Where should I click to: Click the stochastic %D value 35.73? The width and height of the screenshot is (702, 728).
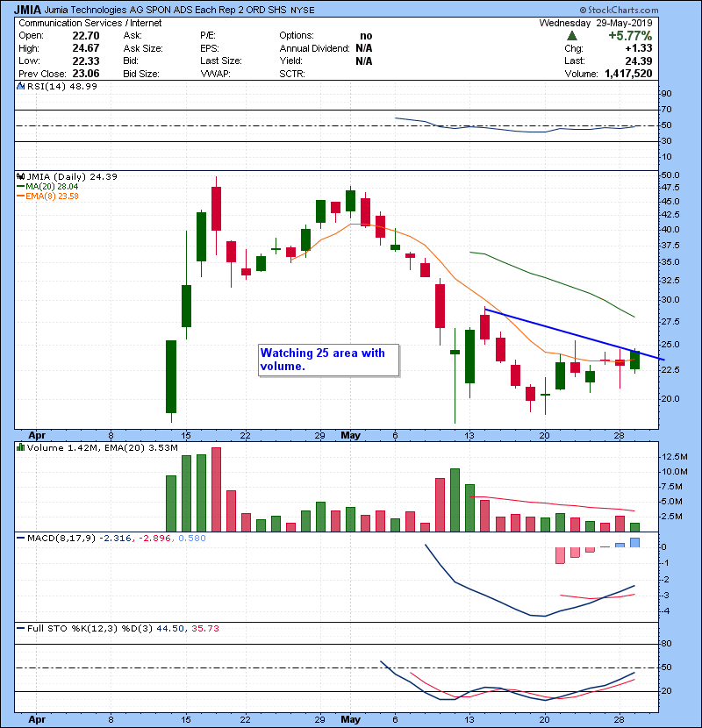coord(204,628)
